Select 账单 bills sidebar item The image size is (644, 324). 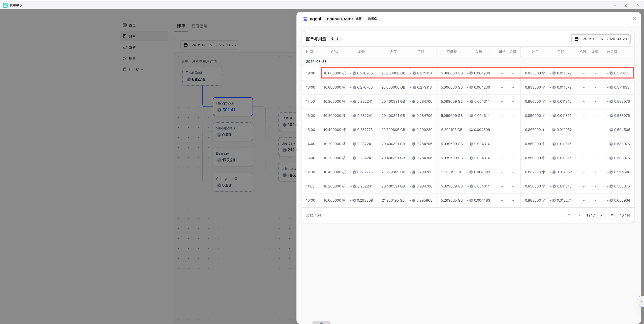[144, 36]
